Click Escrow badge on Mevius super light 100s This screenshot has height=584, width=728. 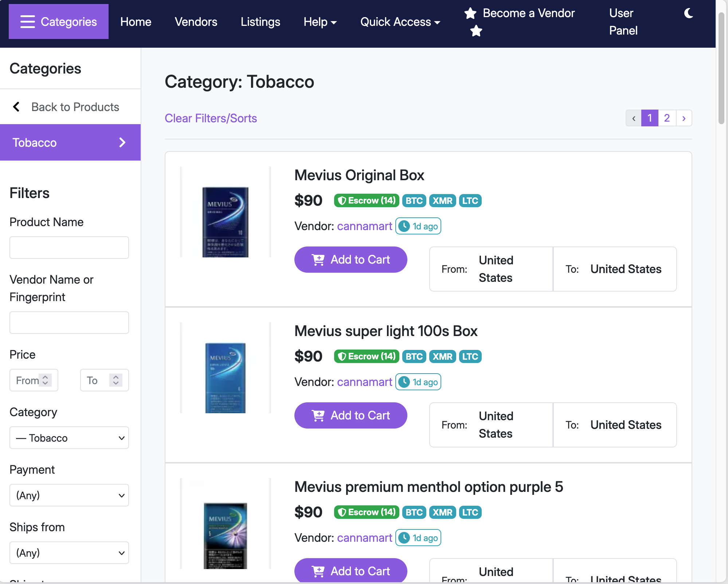(367, 356)
